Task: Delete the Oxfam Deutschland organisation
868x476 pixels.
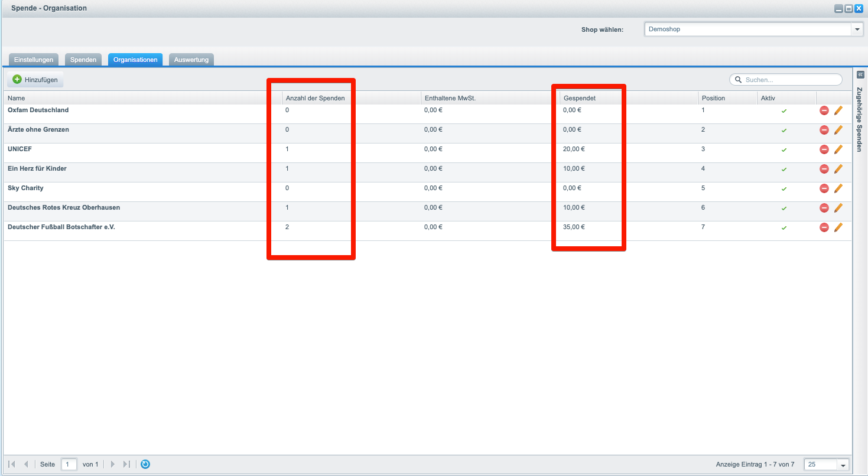Action: pos(824,110)
